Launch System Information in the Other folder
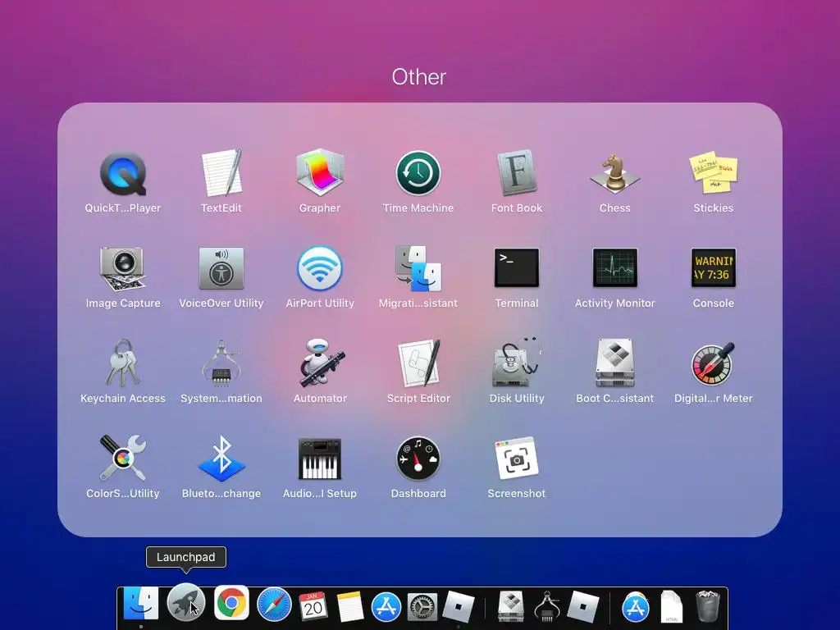Viewport: 840px width, 630px height. tap(221, 363)
